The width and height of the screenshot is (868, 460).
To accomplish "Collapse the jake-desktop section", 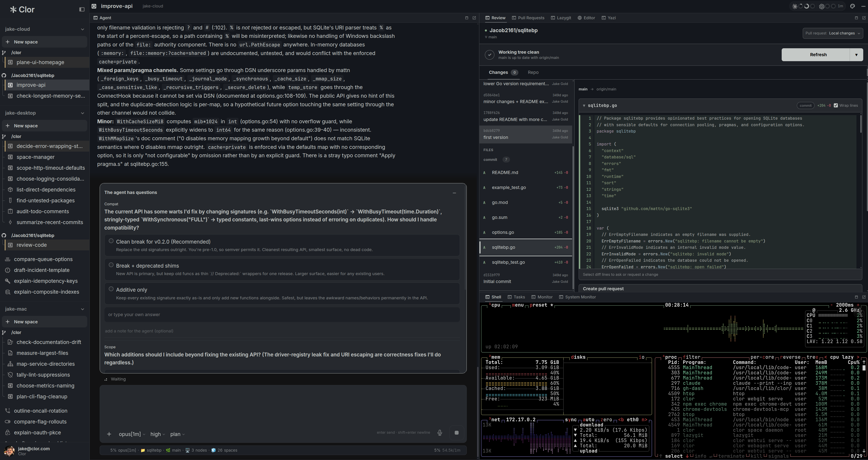I will point(82,113).
